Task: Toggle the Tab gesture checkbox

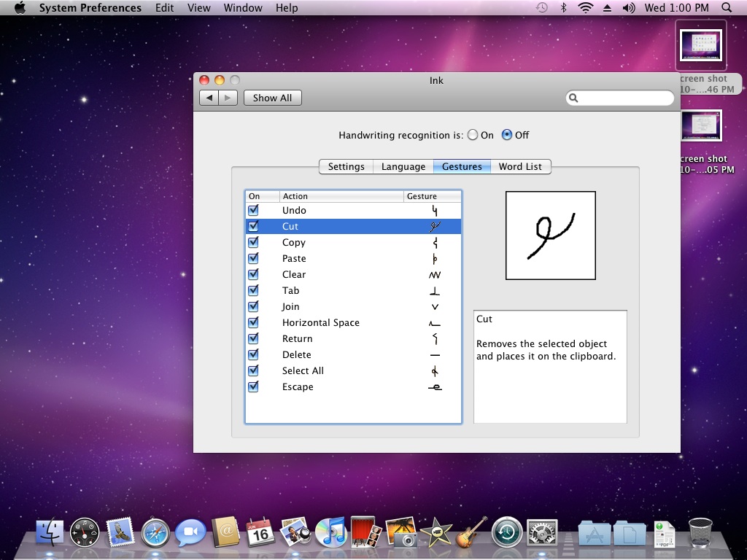Action: (253, 290)
